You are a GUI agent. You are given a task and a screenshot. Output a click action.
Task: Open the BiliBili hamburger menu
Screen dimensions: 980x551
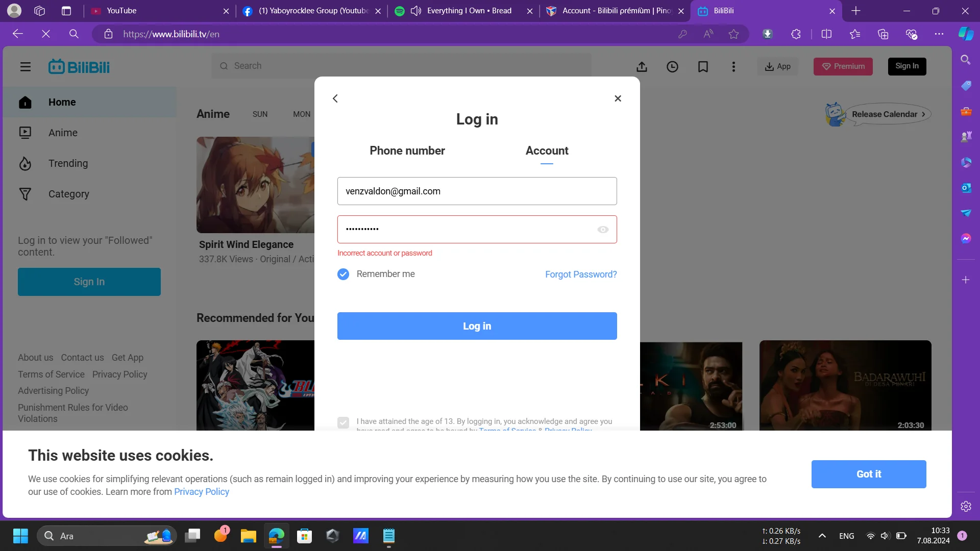click(25, 66)
